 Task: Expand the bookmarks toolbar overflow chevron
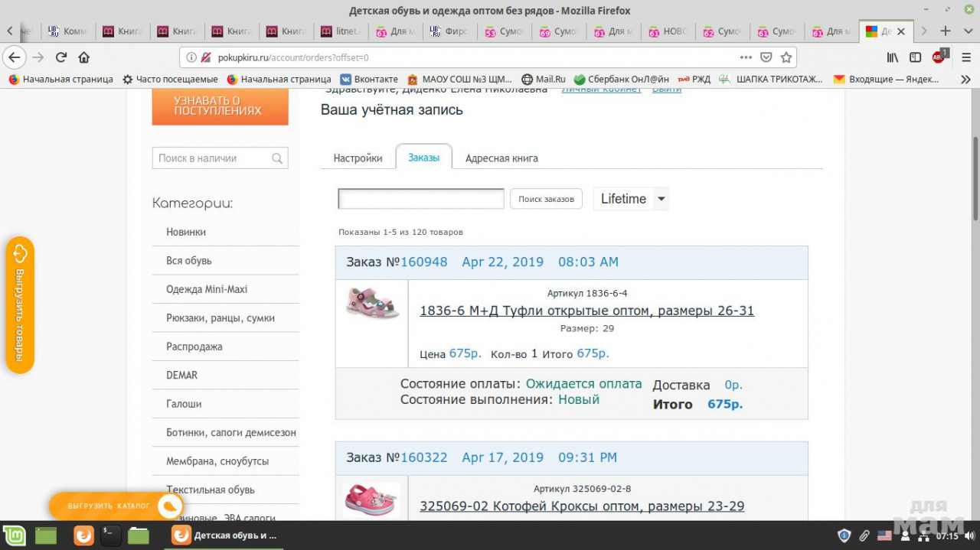(965, 79)
